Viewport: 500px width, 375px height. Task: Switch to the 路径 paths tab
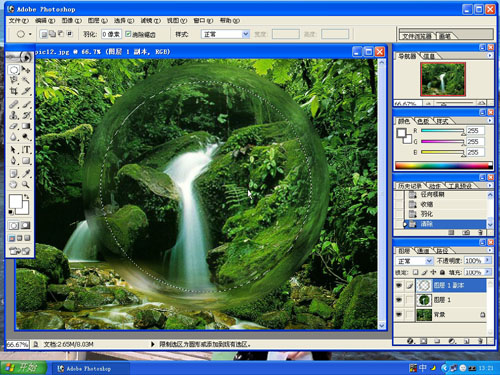[442, 250]
